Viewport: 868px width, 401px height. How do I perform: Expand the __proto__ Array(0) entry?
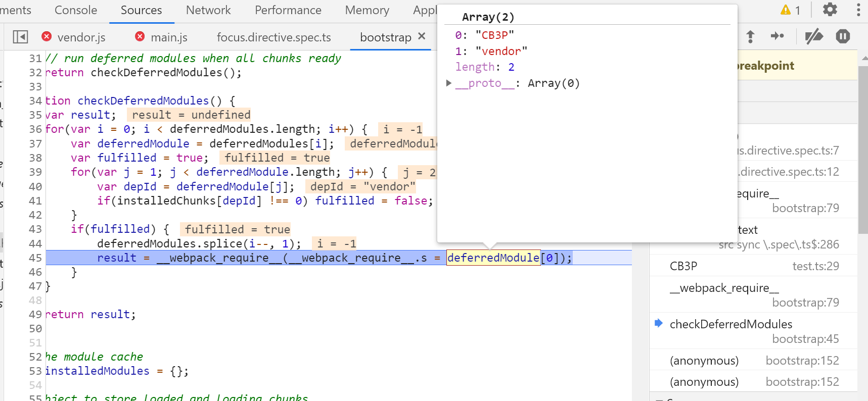[x=448, y=83]
